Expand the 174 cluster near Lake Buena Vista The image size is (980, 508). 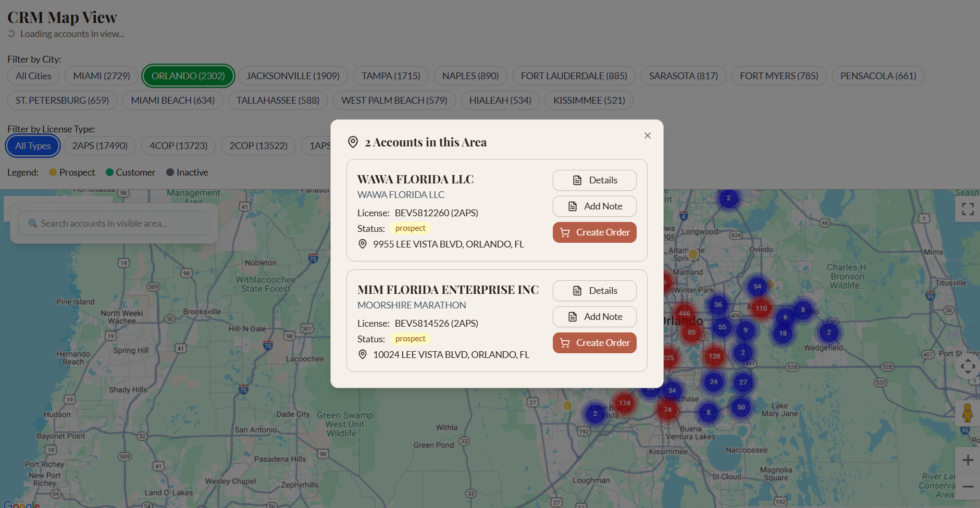(624, 403)
